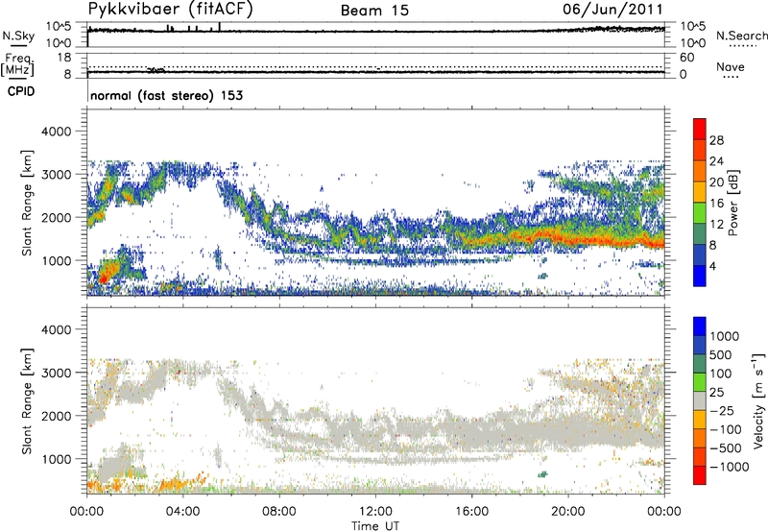Select the "16:00" time axis label
This screenshot has width=768, height=532.
(x=471, y=512)
